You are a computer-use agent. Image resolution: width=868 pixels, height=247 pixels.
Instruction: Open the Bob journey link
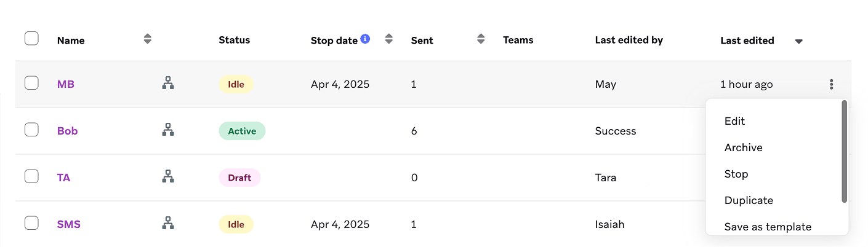[x=67, y=131]
